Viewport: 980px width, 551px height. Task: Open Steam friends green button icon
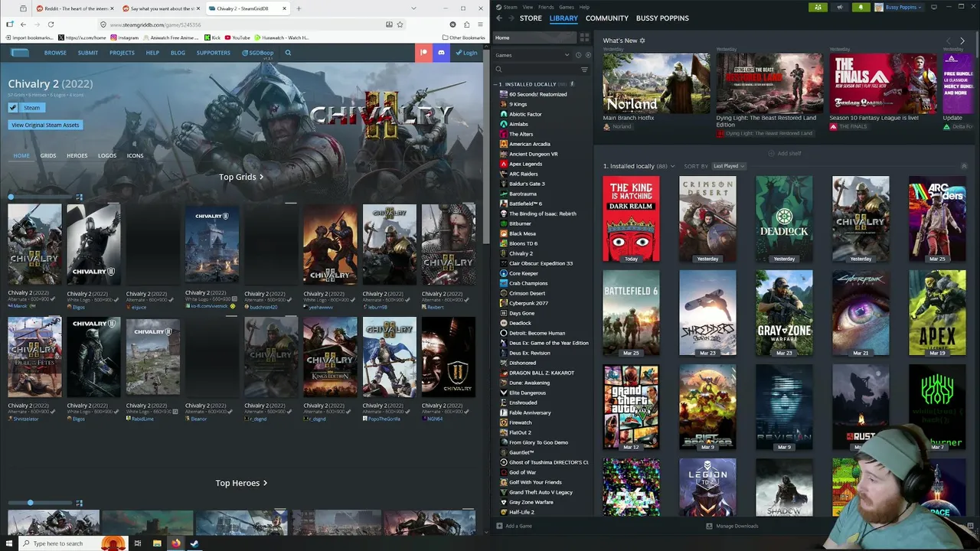click(818, 7)
